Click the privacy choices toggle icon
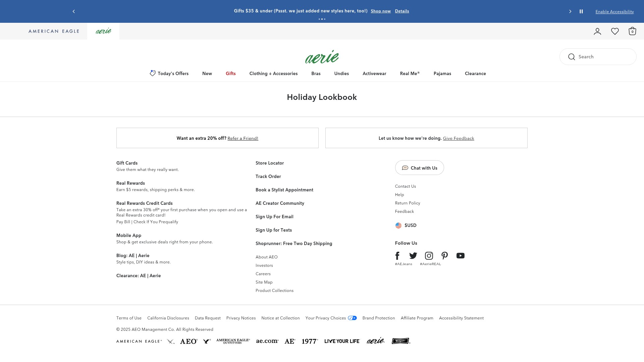Image resolution: width=644 pixels, height=362 pixels. 352,318
